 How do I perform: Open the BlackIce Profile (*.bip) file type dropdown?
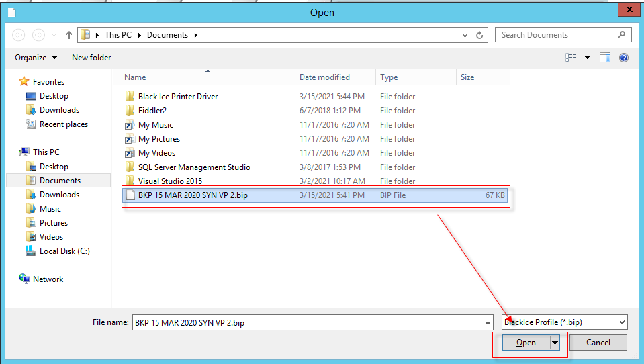565,322
